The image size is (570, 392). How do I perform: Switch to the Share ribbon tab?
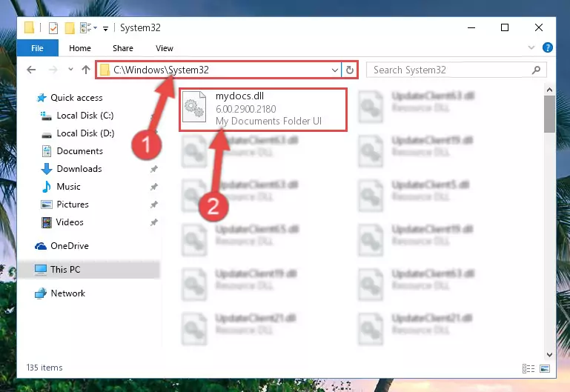(123, 48)
